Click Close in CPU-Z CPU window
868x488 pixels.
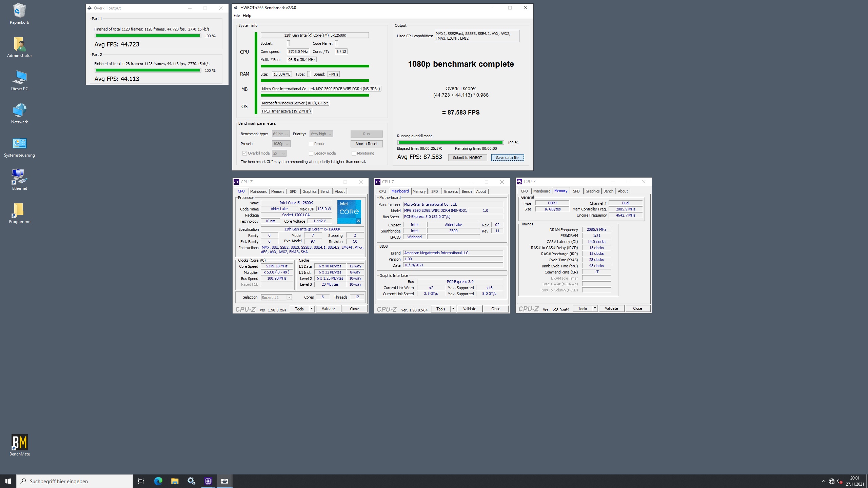click(x=354, y=309)
